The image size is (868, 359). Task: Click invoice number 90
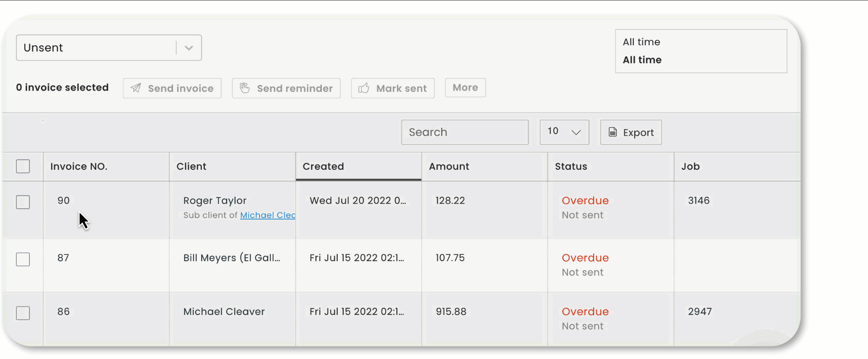(x=63, y=201)
